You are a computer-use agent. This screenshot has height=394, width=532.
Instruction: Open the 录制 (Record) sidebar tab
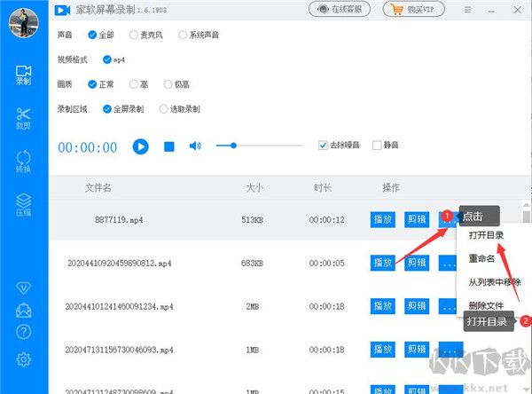[24, 75]
